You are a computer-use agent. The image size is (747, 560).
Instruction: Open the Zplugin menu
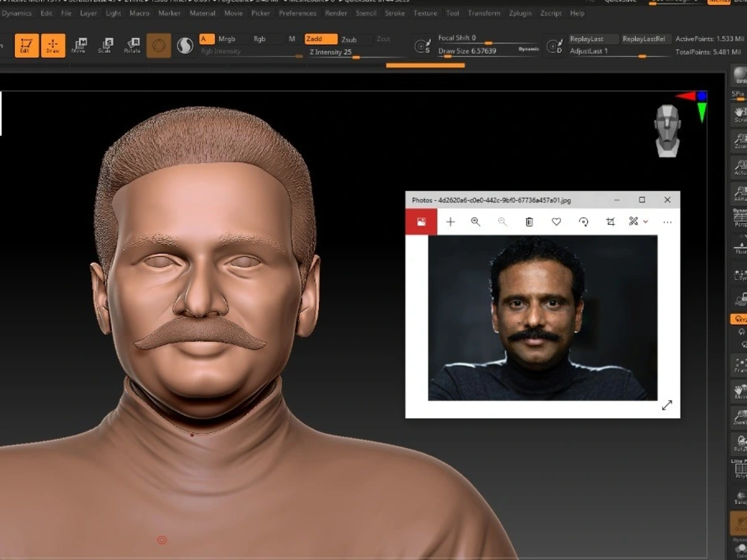(520, 13)
